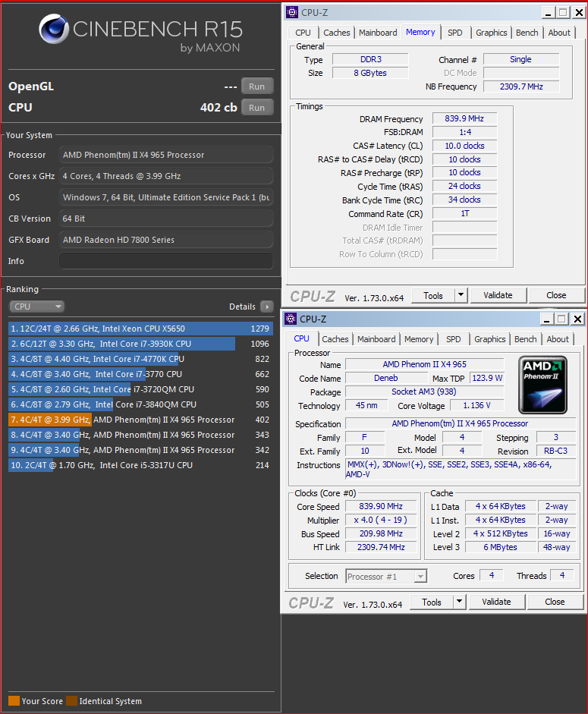Viewport: 588px width, 714px height.
Task: Open the Mainboard tab in the lower CPU-Z window
Action: [x=376, y=339]
